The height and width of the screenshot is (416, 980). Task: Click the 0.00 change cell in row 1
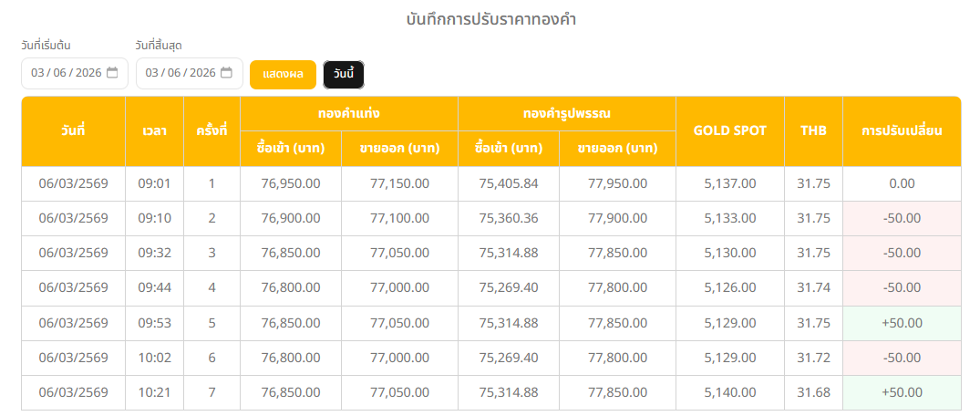pos(902,183)
